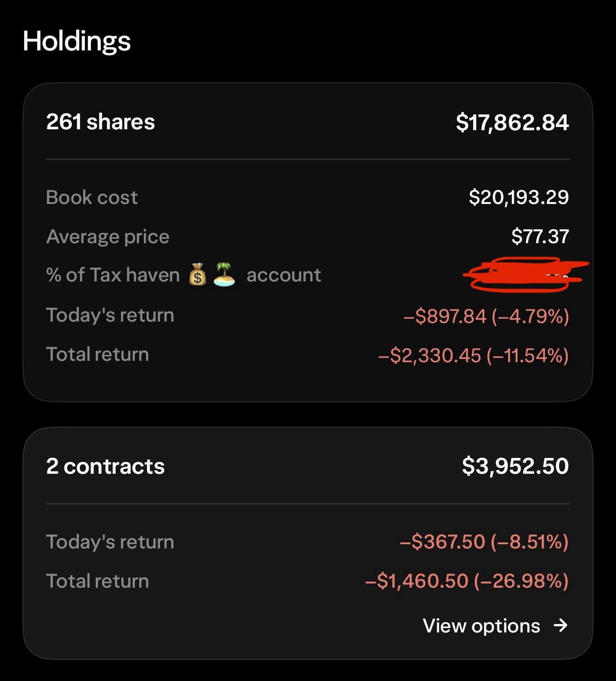616x681 pixels.
Task: Click the $20,193.29 book cost value
Action: 518,197
